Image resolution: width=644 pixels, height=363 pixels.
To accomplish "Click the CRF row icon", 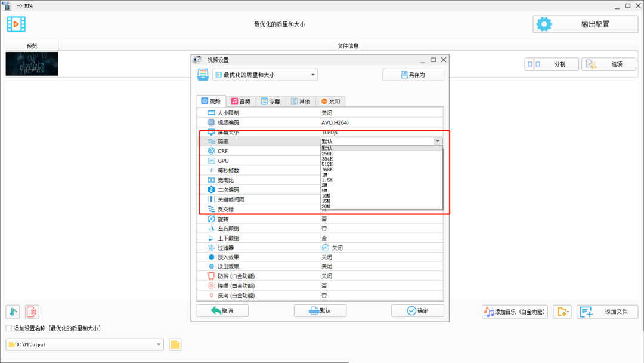I will [211, 151].
